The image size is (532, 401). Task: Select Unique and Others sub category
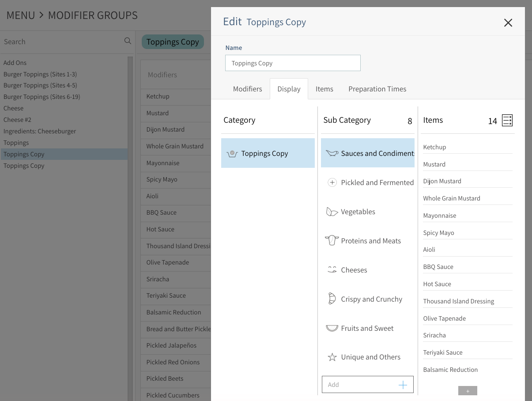(368, 357)
